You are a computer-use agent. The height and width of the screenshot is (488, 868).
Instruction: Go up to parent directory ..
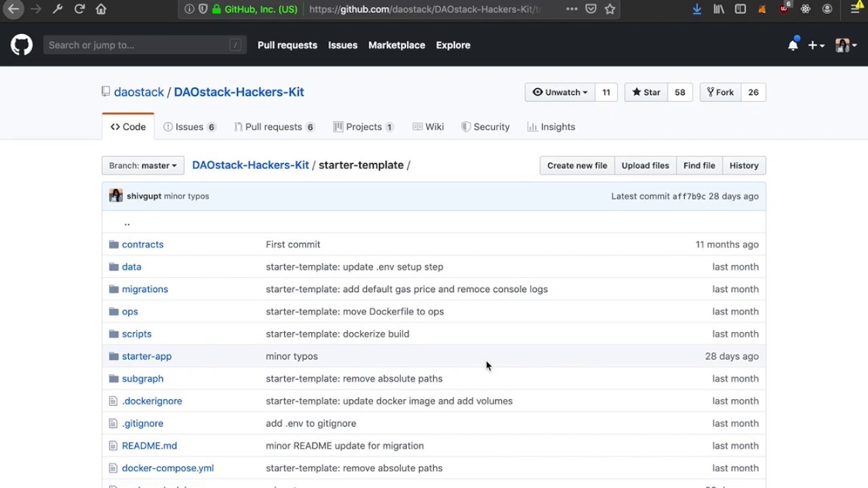point(127,222)
